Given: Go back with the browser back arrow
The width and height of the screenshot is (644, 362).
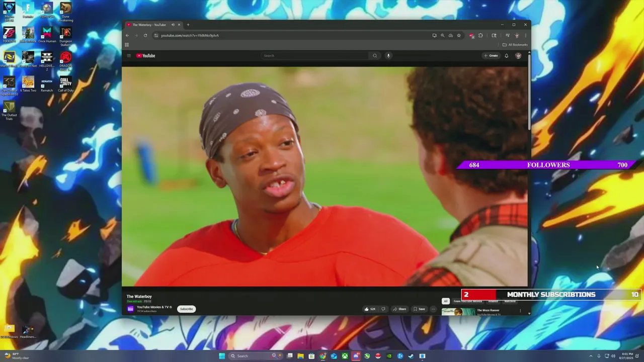Looking at the screenshot, I should point(127,35).
